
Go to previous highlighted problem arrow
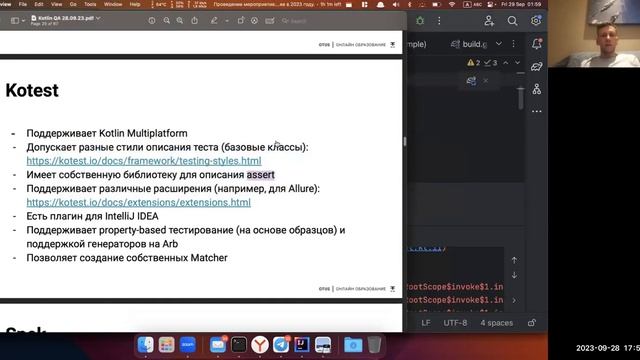click(x=506, y=62)
